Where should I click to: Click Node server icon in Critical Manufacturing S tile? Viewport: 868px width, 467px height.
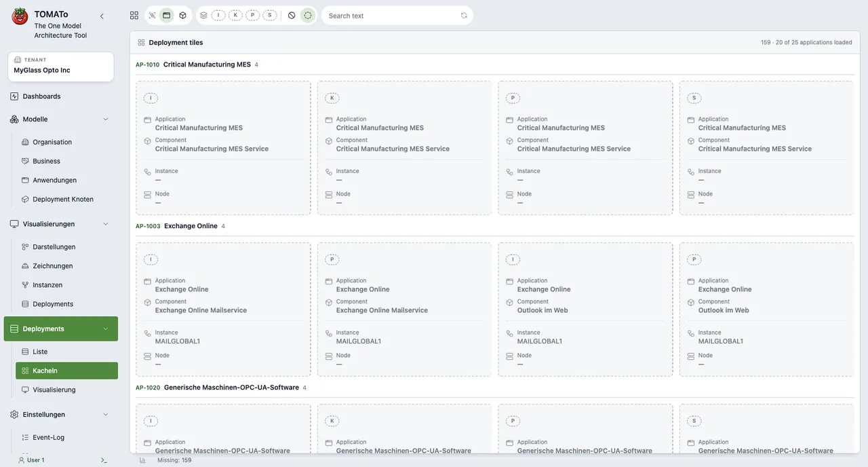click(690, 195)
